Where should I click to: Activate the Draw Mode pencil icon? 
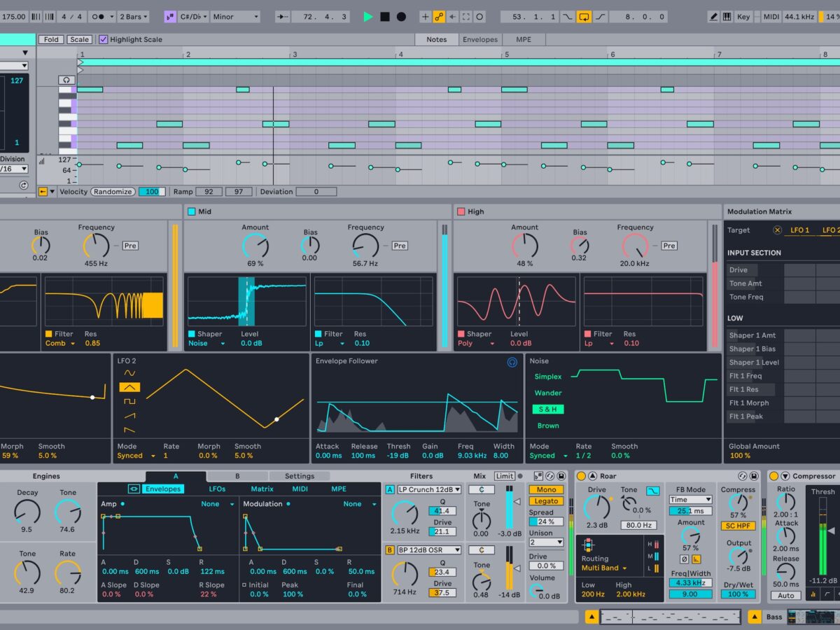pos(715,15)
